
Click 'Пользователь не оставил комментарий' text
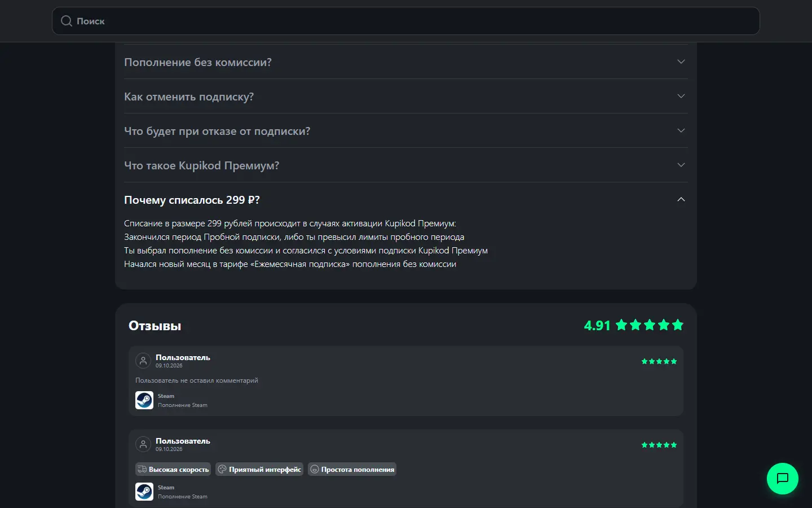coord(197,380)
